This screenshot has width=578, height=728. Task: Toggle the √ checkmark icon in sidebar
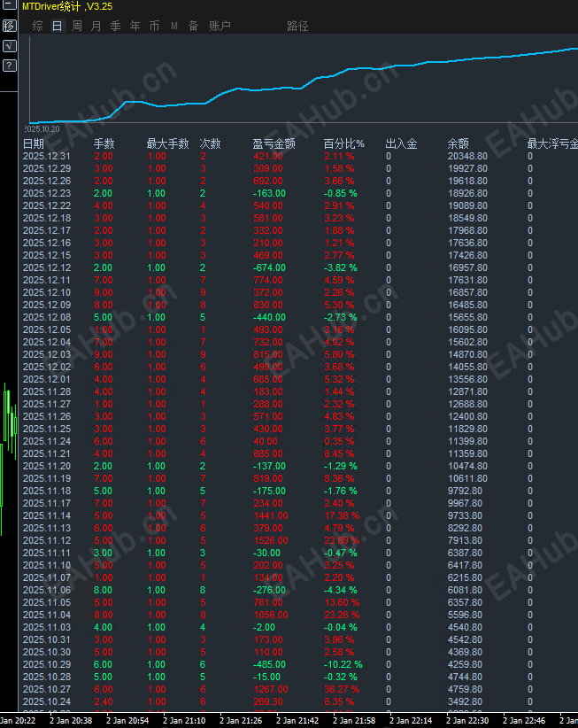9,45
